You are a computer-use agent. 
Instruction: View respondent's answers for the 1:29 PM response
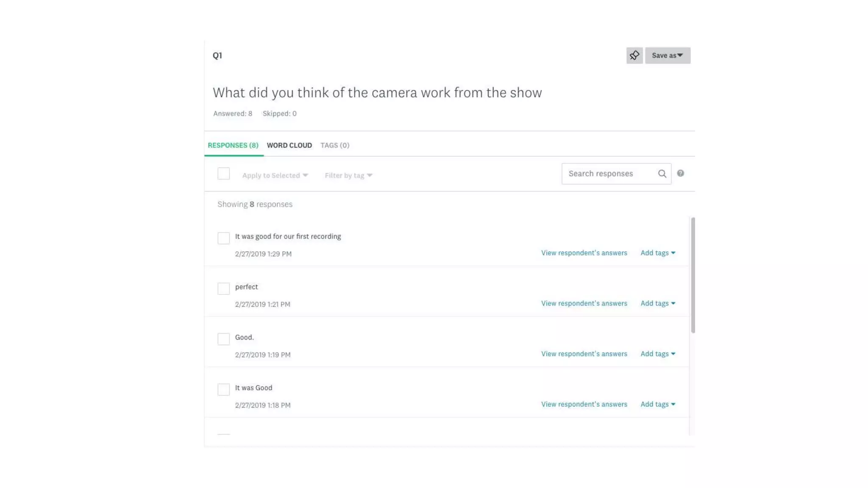[x=584, y=253]
